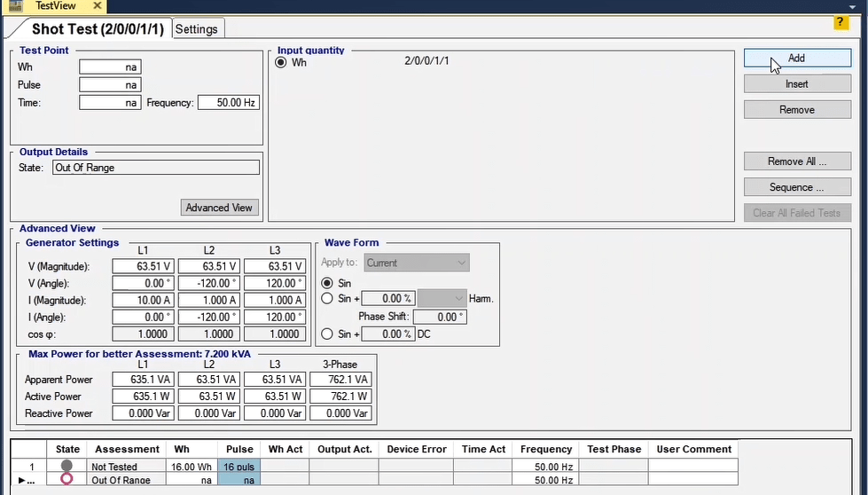Enable the Sin plus DC waveform option
Image resolution: width=868 pixels, height=495 pixels.
(328, 334)
